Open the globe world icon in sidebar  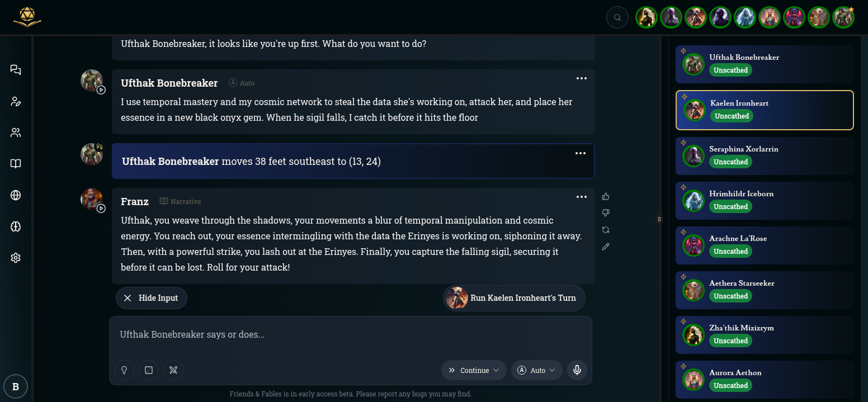pyautogui.click(x=16, y=195)
